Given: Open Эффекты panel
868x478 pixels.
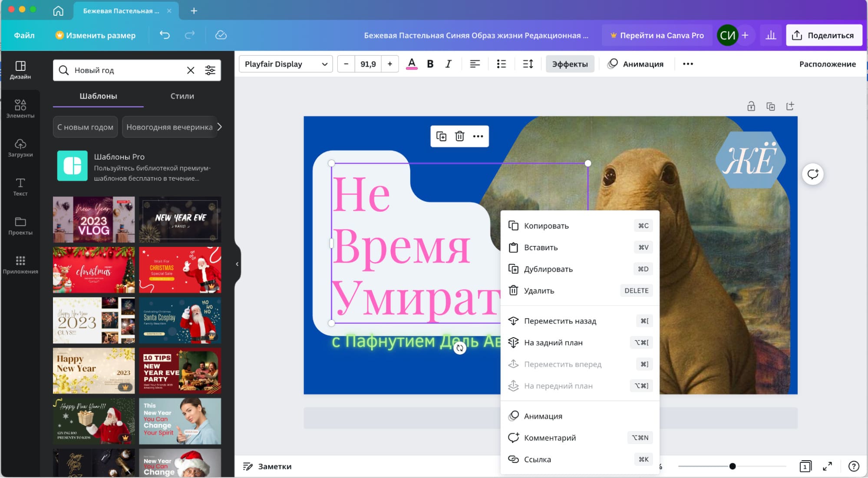Looking at the screenshot, I should (x=570, y=64).
